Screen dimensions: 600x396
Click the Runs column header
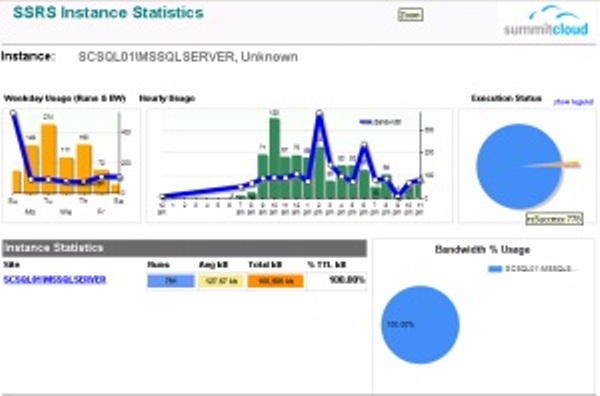(158, 265)
